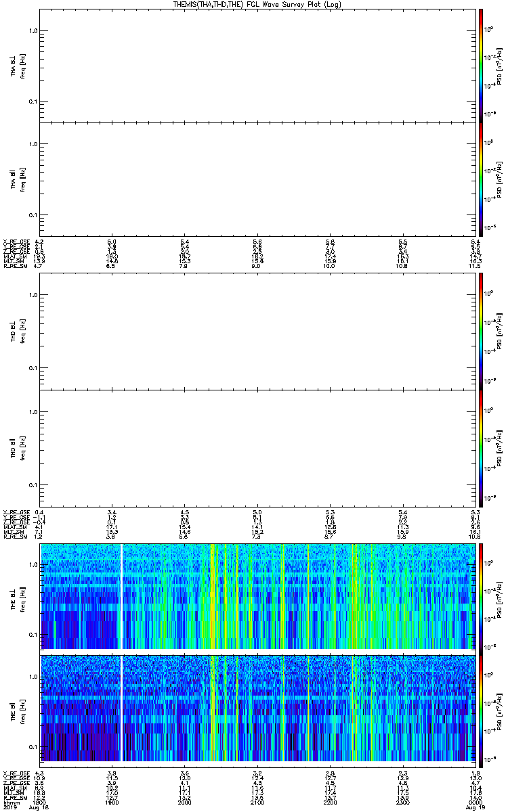508x812 pixels.
Task: Click the 1.0 tick of THA B⊥ panel
Action: 33,31
